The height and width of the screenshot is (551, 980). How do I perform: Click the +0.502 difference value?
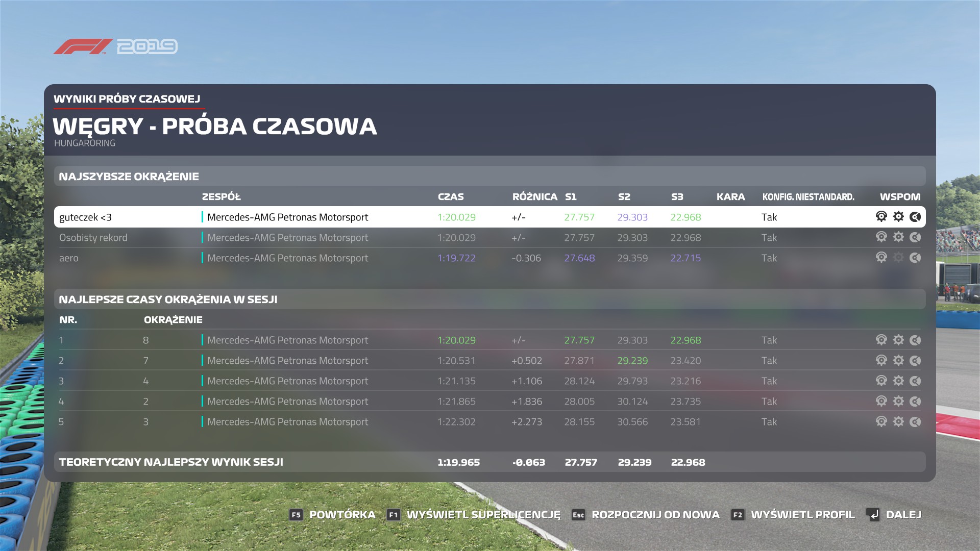527,361
